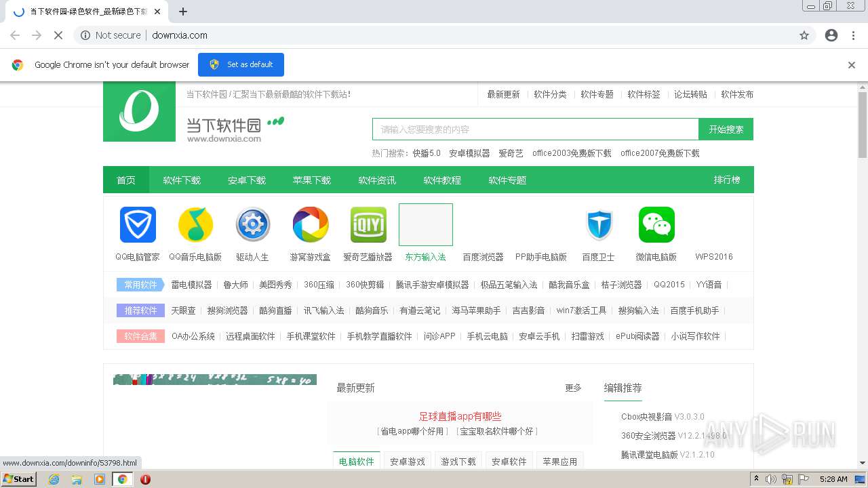This screenshot has width=868, height=488.
Task: Open 排行榜 in the green navigation bar
Action: 727,180
